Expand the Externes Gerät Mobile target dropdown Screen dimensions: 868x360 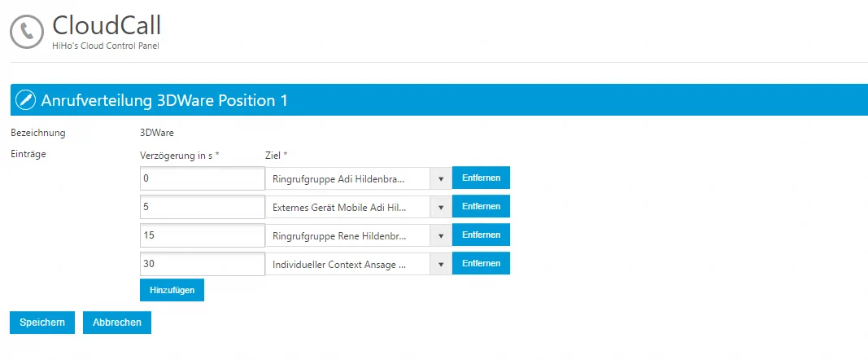(441, 207)
